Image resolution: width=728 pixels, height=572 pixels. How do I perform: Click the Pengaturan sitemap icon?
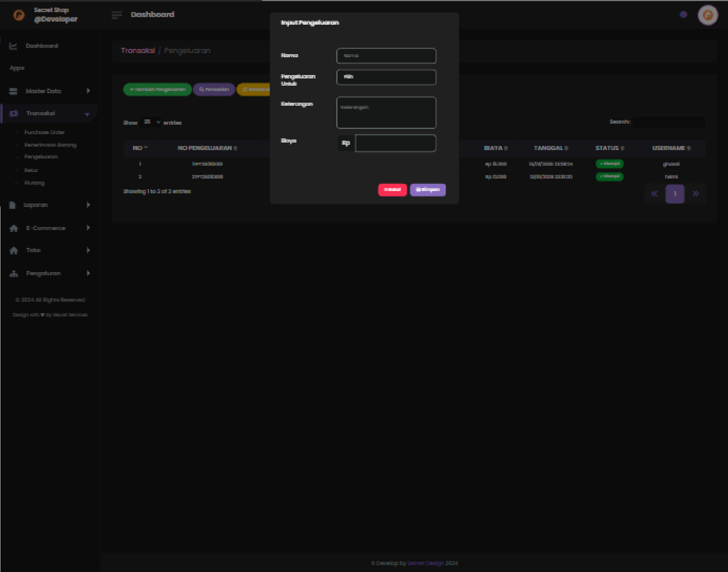point(14,274)
